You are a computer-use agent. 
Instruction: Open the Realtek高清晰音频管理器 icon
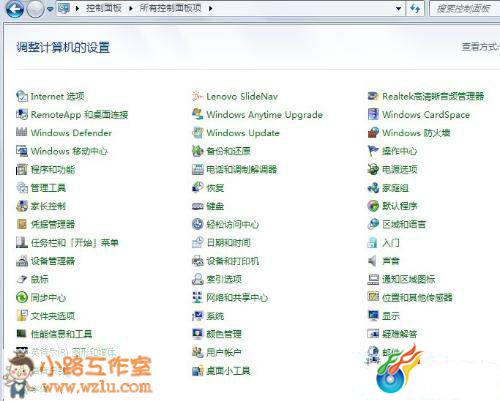pyautogui.click(x=373, y=96)
